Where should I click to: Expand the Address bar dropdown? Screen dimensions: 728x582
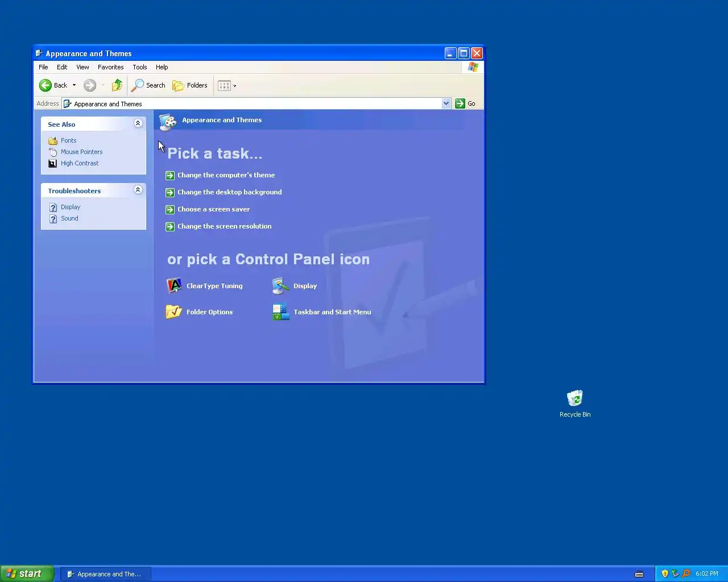tap(446, 103)
